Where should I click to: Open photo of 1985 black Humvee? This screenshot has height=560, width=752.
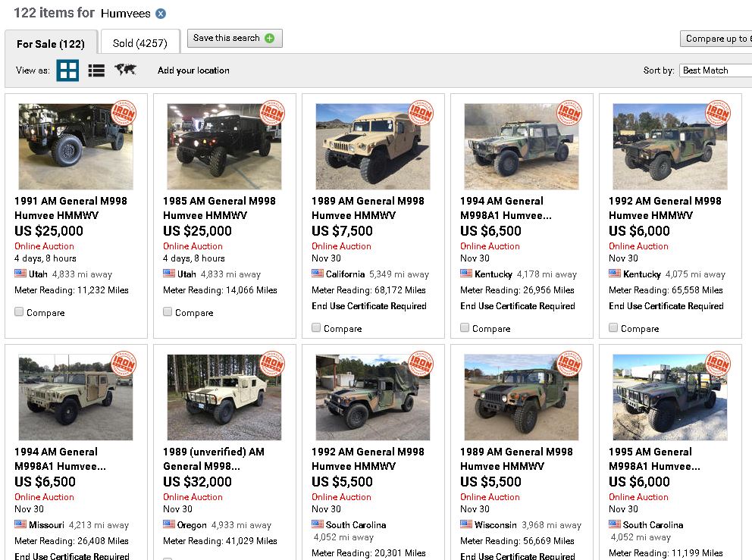pos(224,147)
